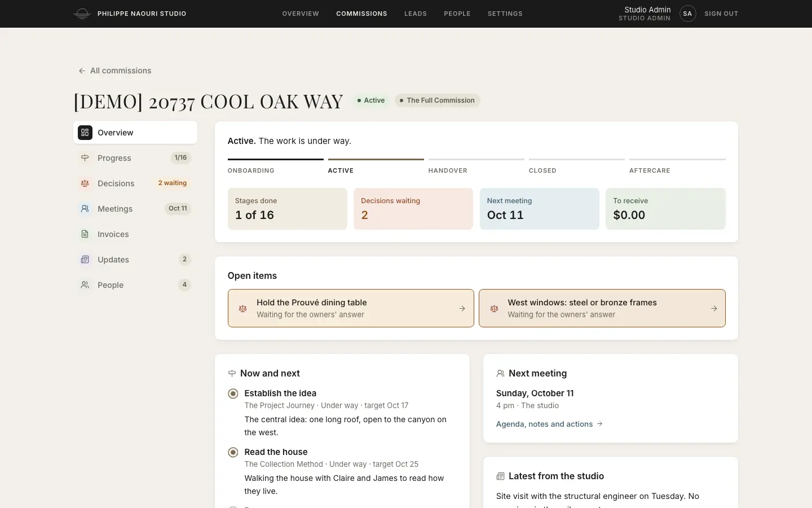
Task: Click the Decisions scales icon in sidebar
Action: [x=85, y=183]
